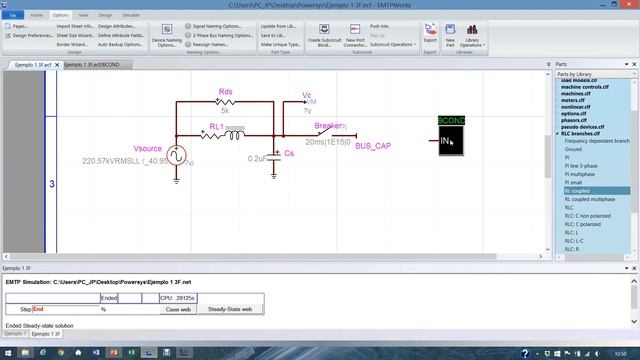Switch to the Home ribbon tab
The height and width of the screenshot is (360, 640).
pyautogui.click(x=36, y=15)
